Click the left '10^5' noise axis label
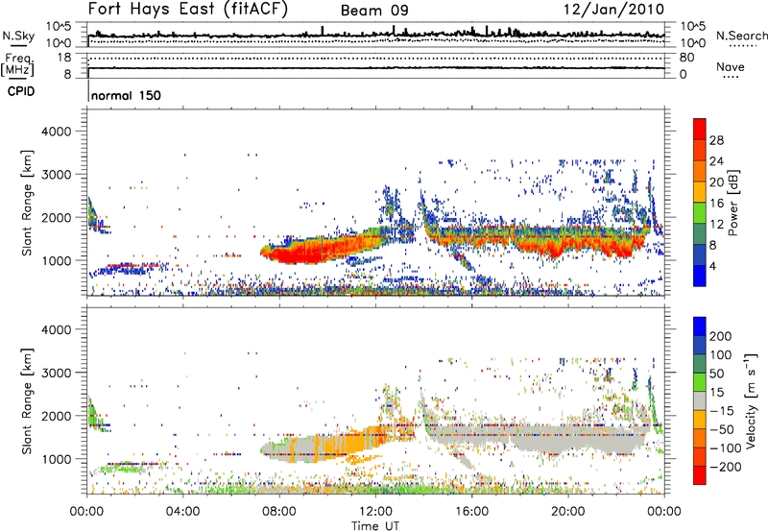 (x=59, y=26)
